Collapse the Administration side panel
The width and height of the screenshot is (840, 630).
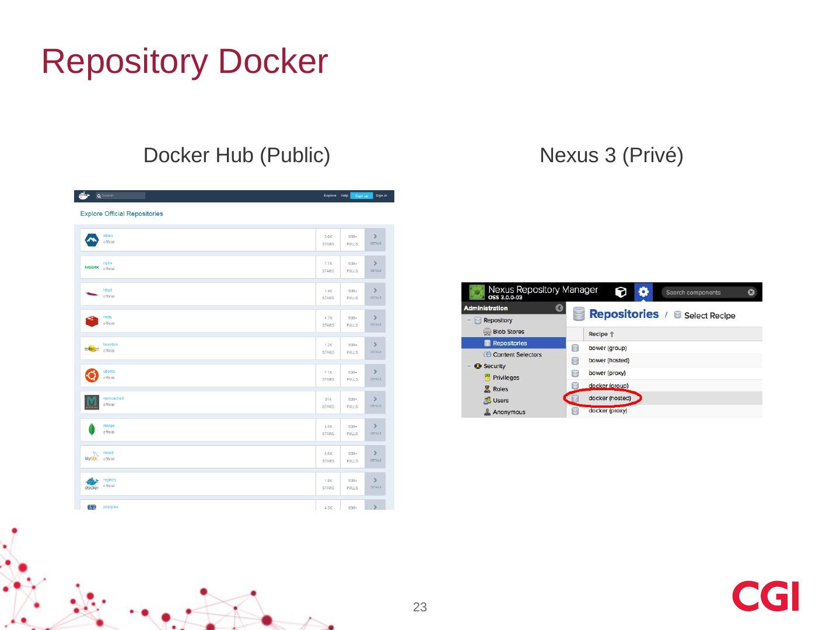point(559,308)
